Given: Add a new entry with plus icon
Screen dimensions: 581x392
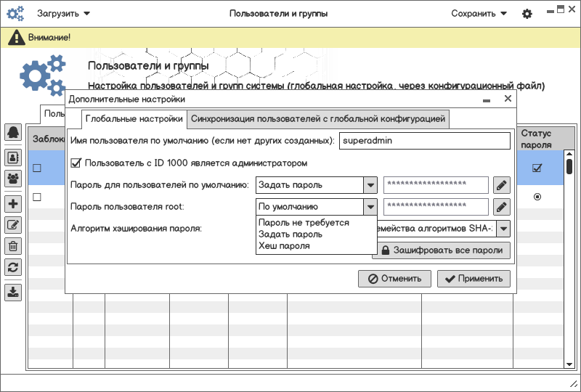Looking at the screenshot, I should tap(13, 204).
